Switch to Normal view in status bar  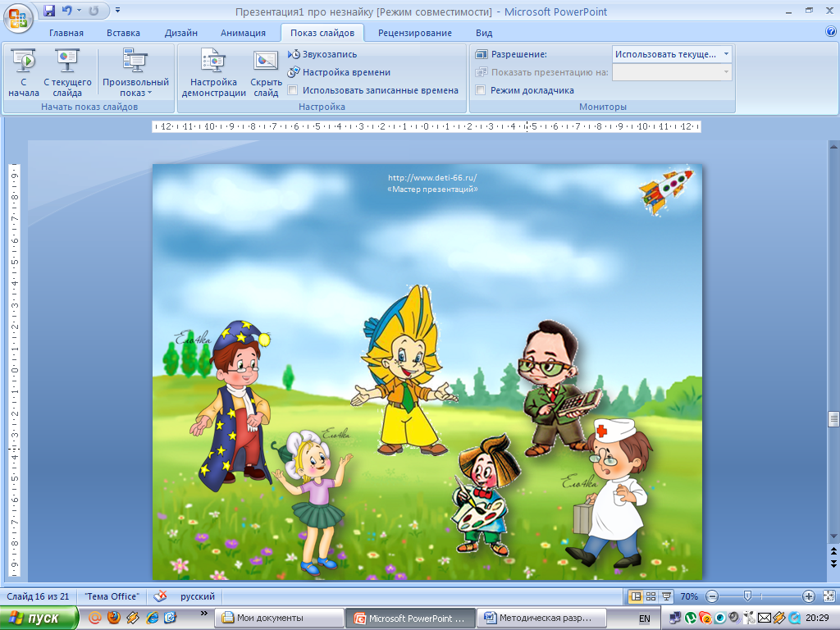[x=636, y=596]
